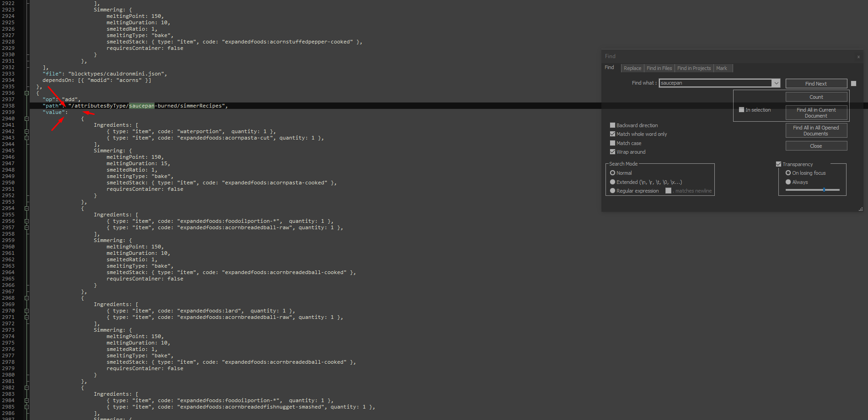
Task: Uncheck Match whole word only
Action: (612, 134)
